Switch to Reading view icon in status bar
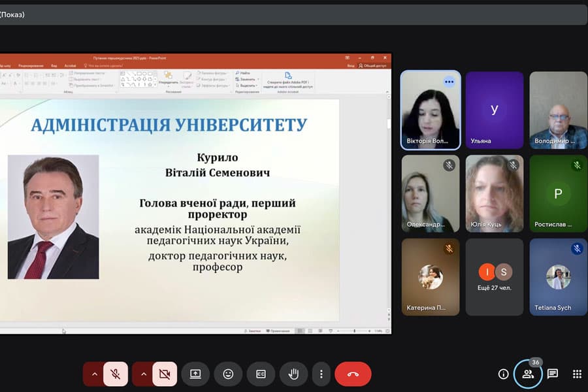Screen dimensions: 588x392 [320, 331]
